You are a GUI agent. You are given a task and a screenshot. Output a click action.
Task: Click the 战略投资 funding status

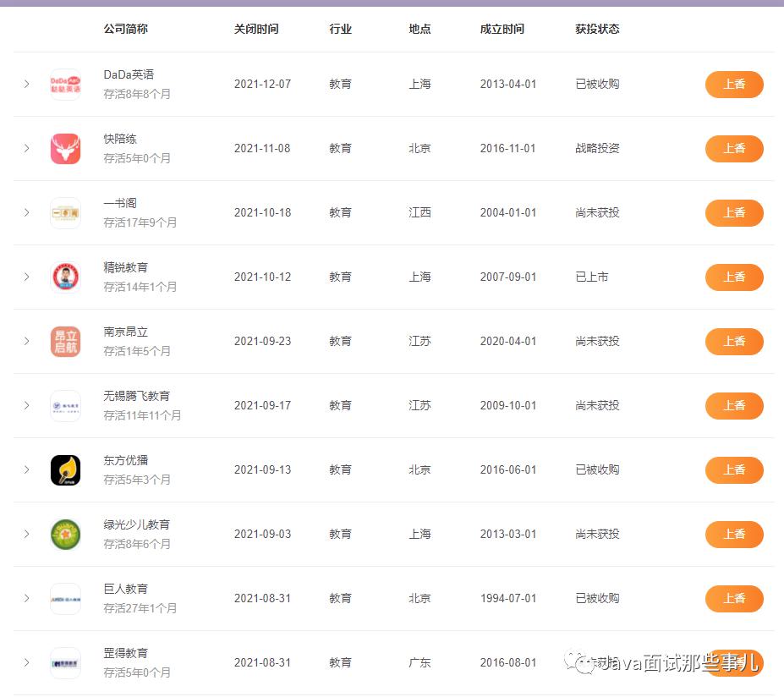(597, 149)
